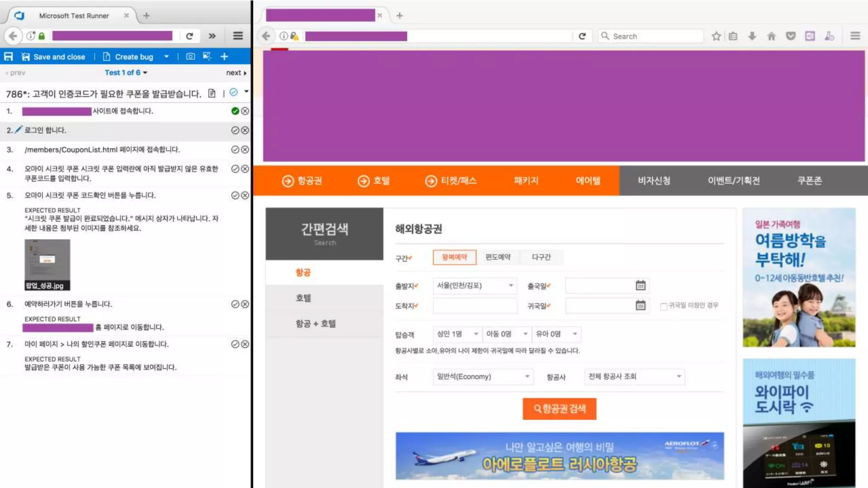Mark step 3 as passed
The height and width of the screenshot is (488, 868).
click(235, 150)
